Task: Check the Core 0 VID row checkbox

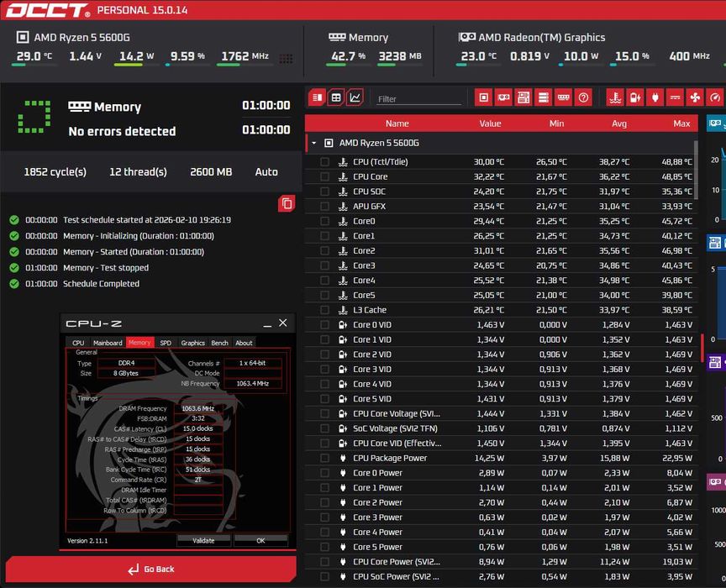Action: [324, 325]
